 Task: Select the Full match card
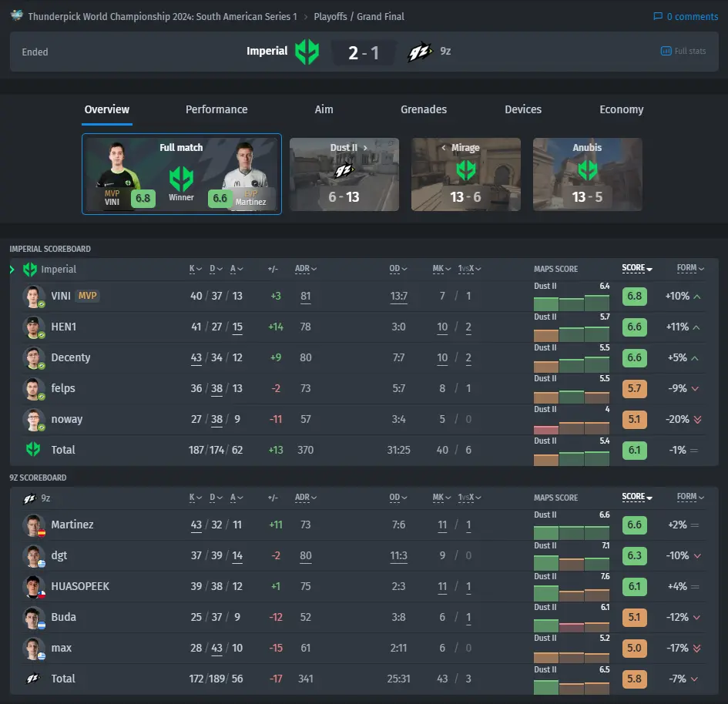coord(182,174)
